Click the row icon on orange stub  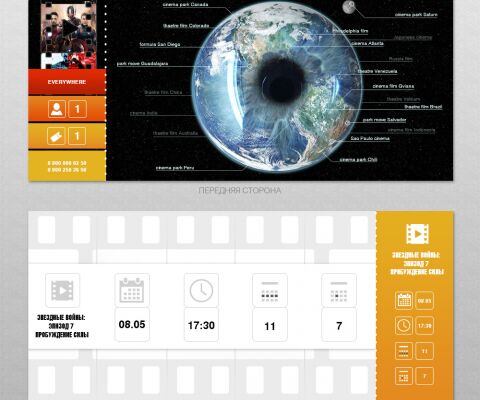pos(404,351)
